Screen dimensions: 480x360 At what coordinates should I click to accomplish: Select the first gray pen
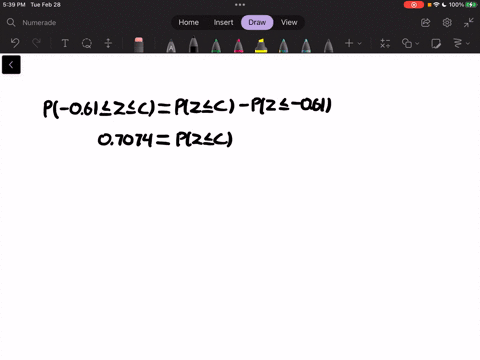point(171,46)
